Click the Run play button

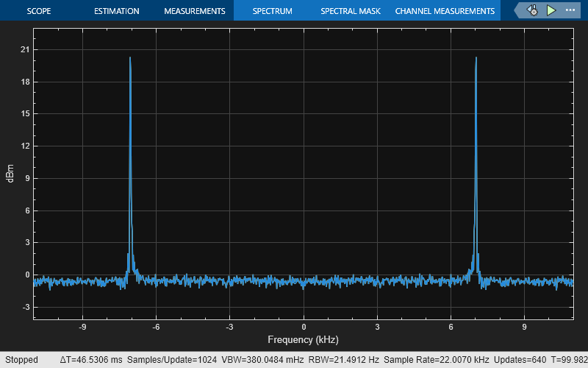551,10
